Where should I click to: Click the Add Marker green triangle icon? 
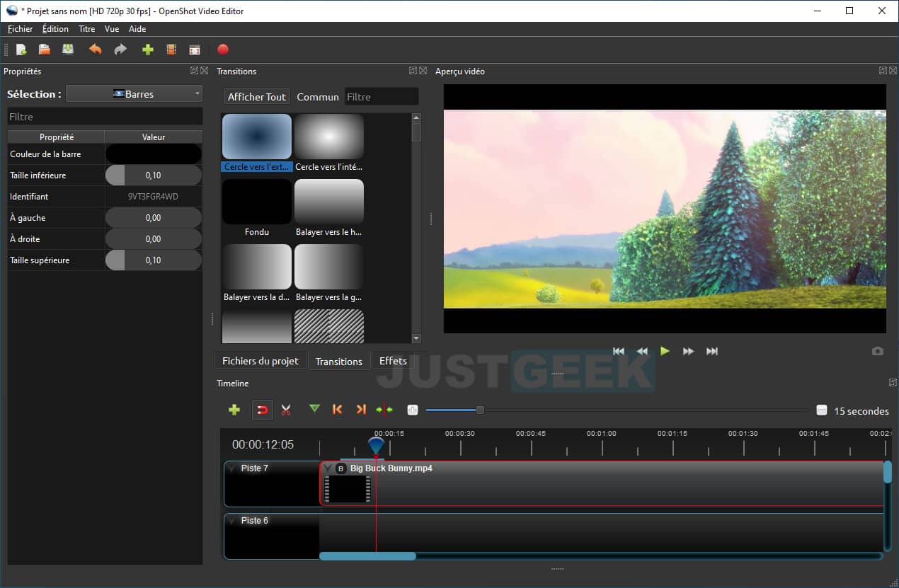click(314, 408)
